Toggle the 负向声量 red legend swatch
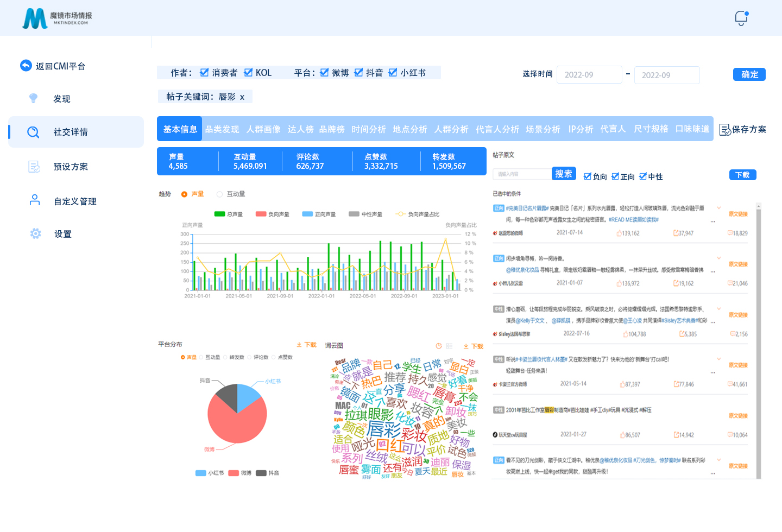 coord(261,214)
